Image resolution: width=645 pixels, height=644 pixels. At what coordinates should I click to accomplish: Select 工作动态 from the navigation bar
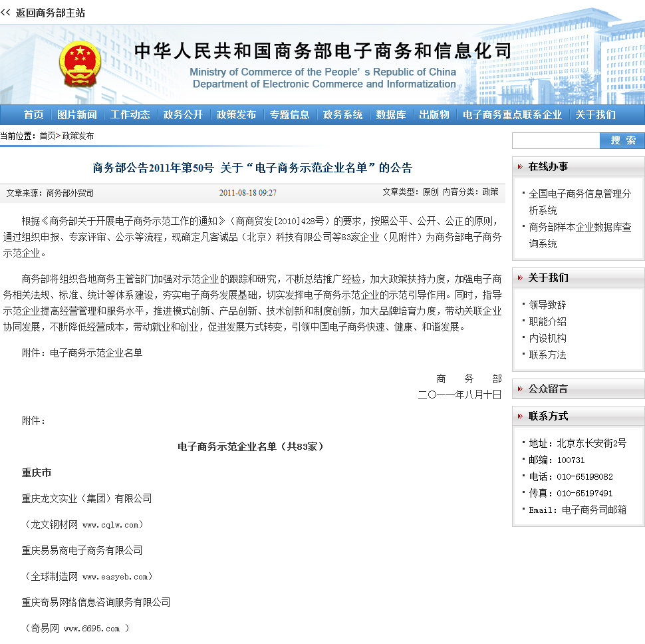tap(130, 114)
